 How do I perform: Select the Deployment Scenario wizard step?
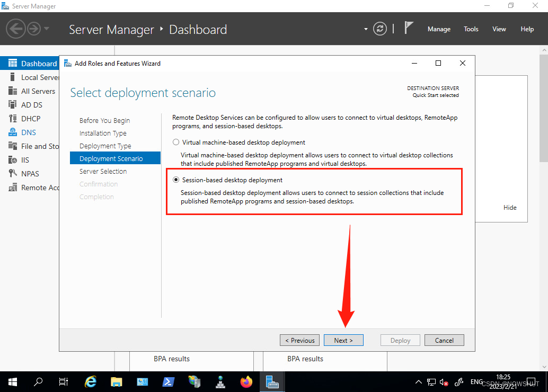116,158
